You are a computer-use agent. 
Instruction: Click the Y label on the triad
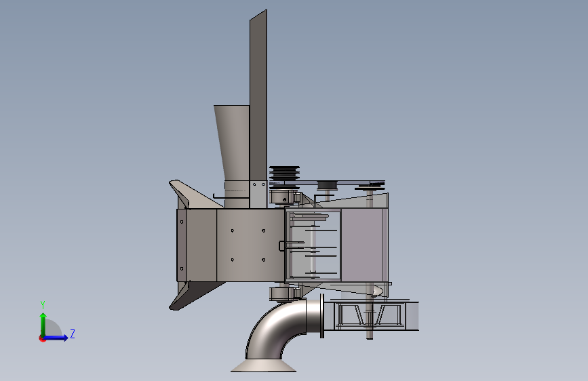pos(43,304)
